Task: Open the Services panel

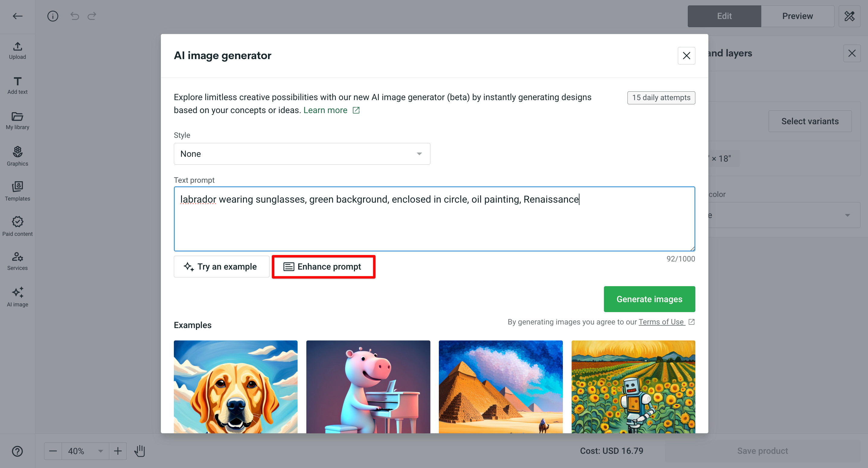Action: pyautogui.click(x=17, y=261)
